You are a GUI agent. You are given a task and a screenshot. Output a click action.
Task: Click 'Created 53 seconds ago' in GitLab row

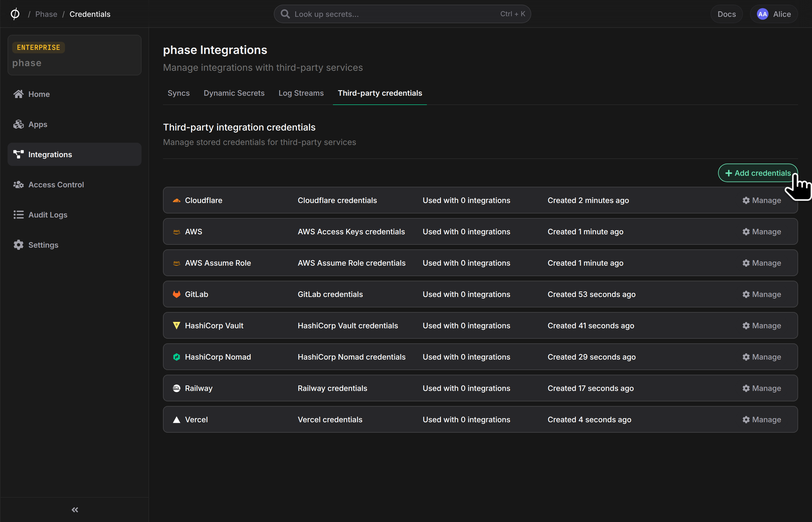pyautogui.click(x=591, y=294)
